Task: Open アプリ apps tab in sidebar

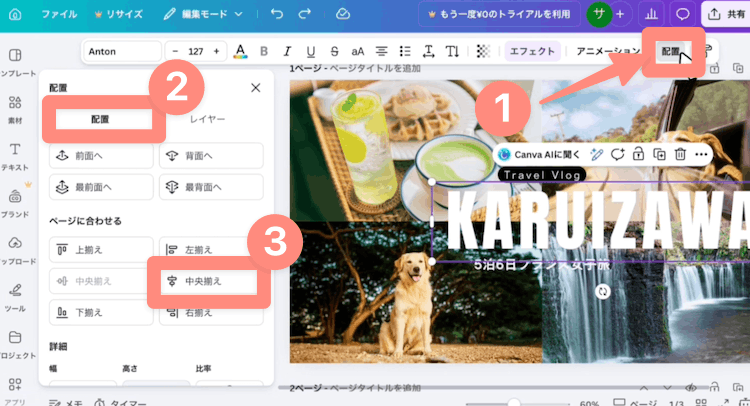Action: coord(15,391)
